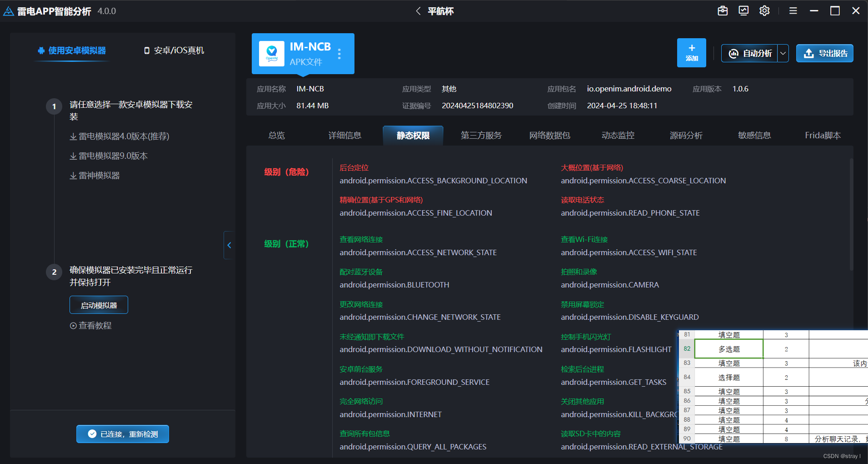Start 自动分析 analysis
Screen dimensions: 868x464
749,53
